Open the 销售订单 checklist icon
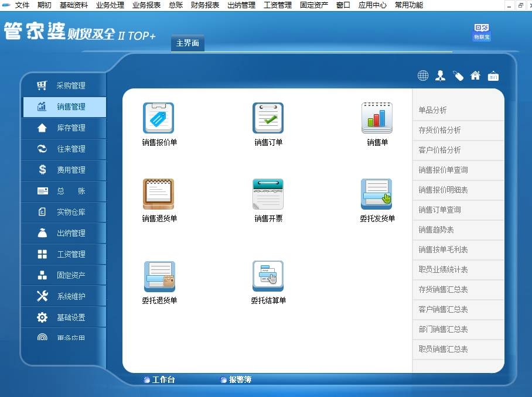The width and height of the screenshot is (532, 397). click(268, 118)
